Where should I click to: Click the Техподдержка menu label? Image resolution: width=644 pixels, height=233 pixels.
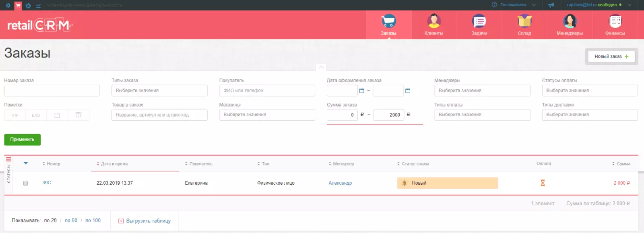(x=513, y=5)
